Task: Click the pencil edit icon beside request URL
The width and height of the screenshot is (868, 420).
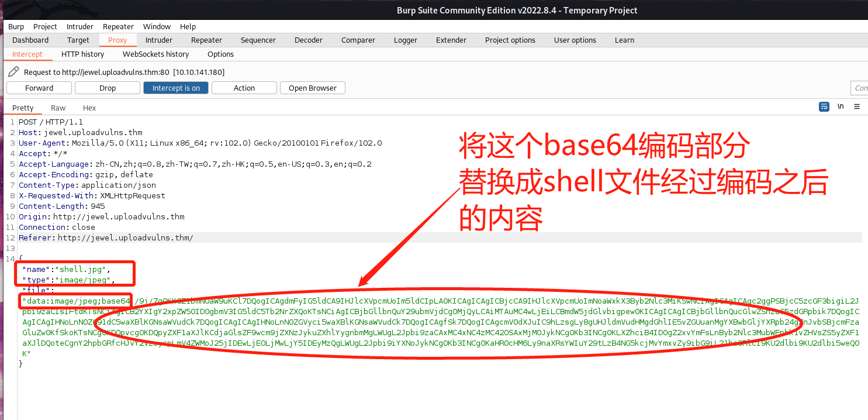Action: point(13,71)
